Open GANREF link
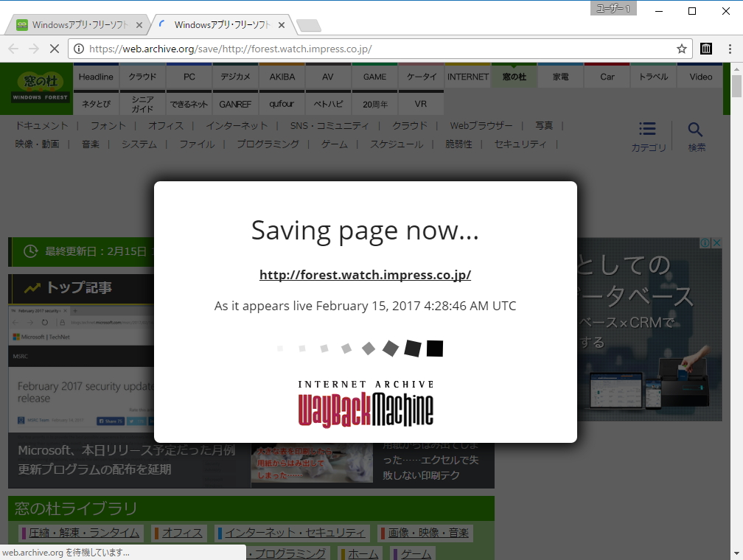Image resolution: width=743 pixels, height=560 pixels. pyautogui.click(x=236, y=104)
